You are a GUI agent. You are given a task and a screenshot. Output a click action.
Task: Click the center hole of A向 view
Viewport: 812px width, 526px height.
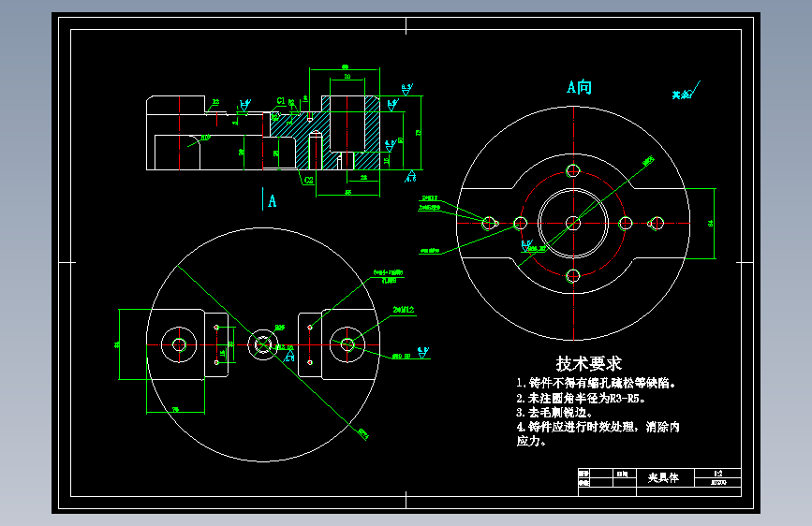pos(573,223)
